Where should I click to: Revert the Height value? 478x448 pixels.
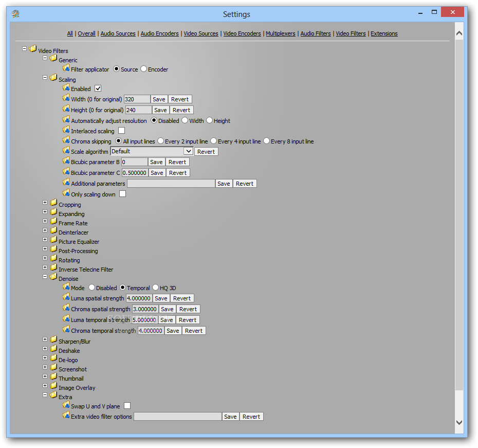(181, 110)
